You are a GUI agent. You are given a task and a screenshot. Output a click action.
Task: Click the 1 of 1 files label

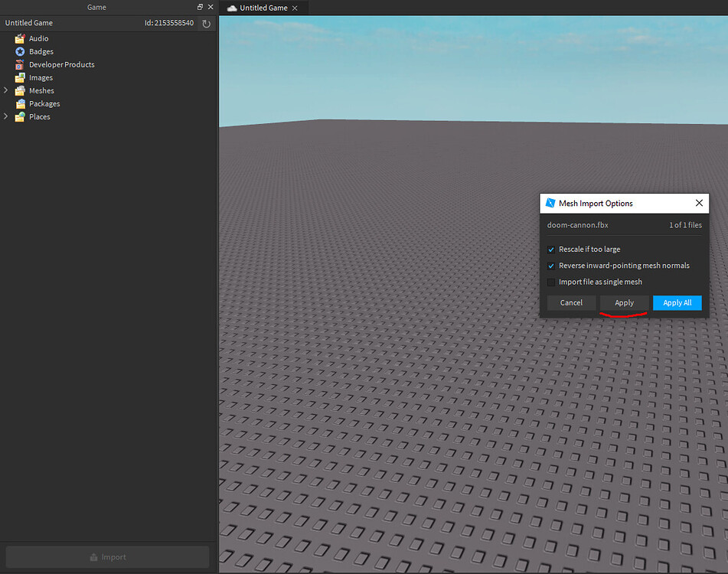(x=685, y=225)
